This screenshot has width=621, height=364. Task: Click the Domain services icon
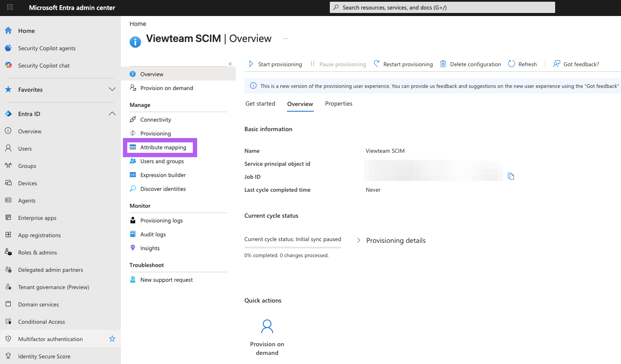click(x=8, y=304)
